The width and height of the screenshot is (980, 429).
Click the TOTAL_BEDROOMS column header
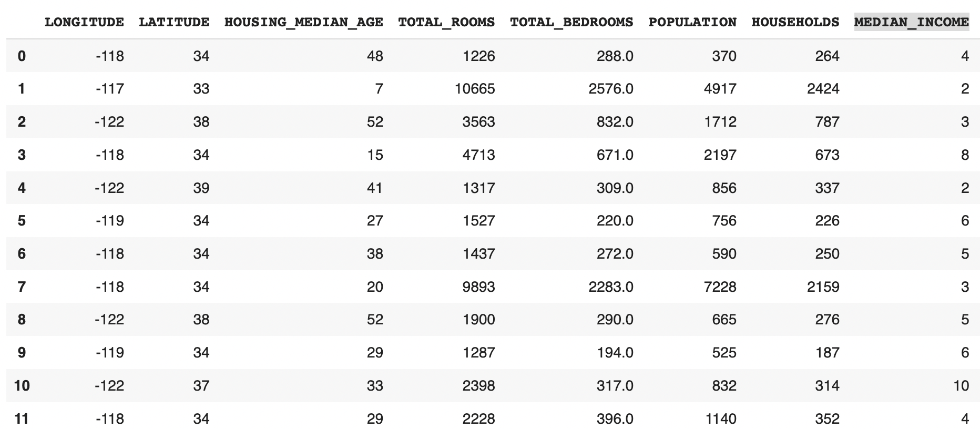pos(571,22)
